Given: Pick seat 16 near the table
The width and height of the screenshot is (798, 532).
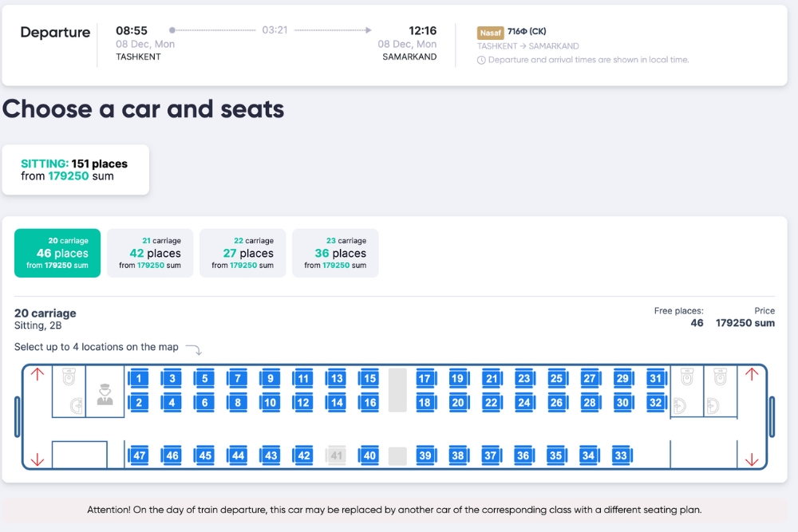Looking at the screenshot, I should (369, 403).
